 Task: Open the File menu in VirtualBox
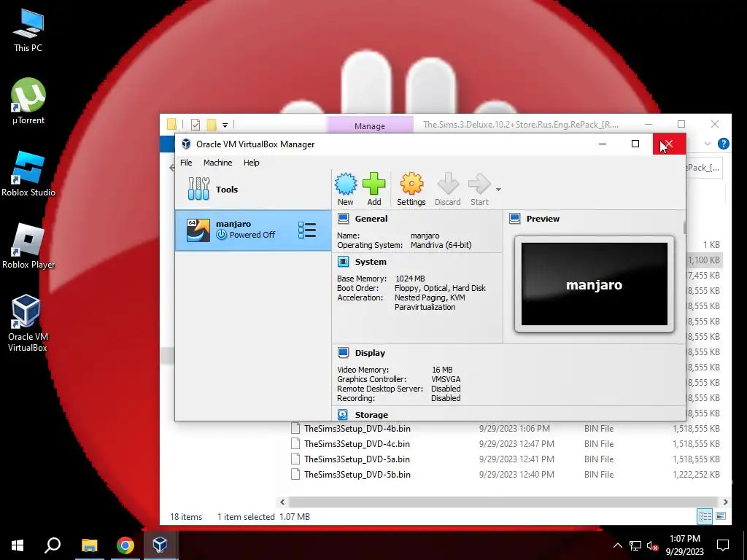[186, 163]
